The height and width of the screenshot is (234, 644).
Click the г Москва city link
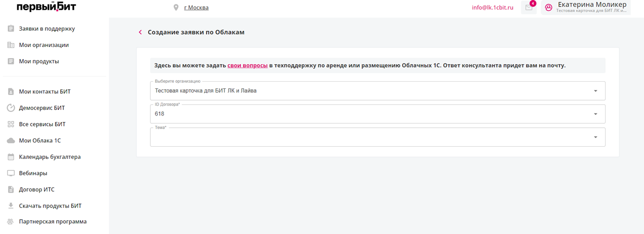pyautogui.click(x=196, y=8)
